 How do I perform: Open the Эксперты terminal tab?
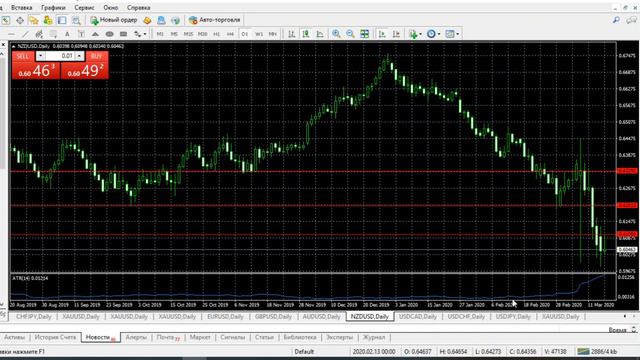[x=339, y=337]
